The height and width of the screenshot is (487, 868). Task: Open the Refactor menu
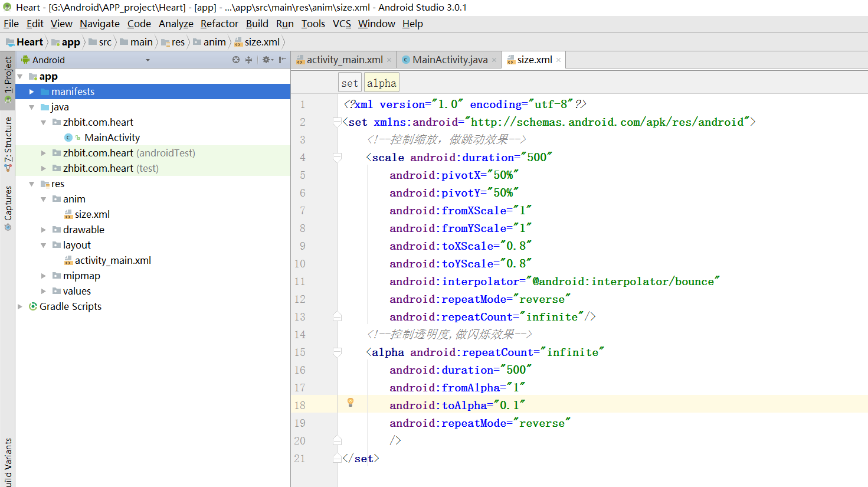click(x=220, y=24)
